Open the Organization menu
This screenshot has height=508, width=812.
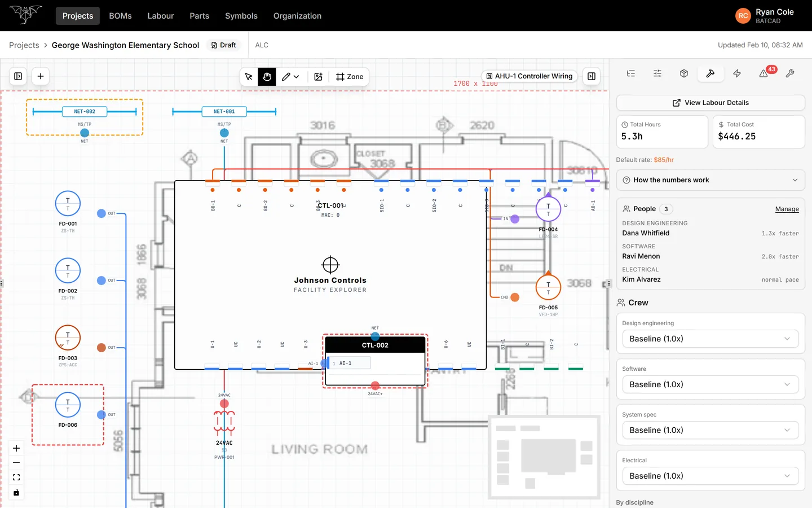(x=297, y=16)
